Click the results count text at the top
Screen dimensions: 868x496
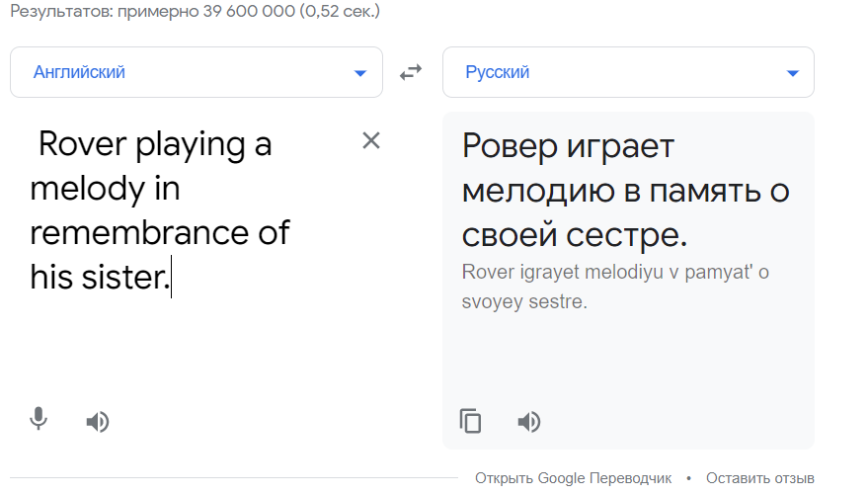click(195, 13)
